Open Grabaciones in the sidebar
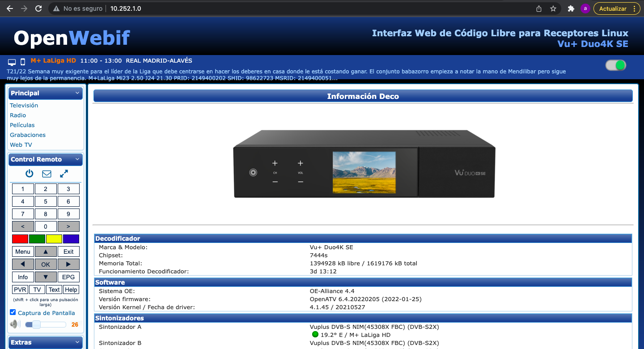The image size is (644, 349). click(28, 135)
